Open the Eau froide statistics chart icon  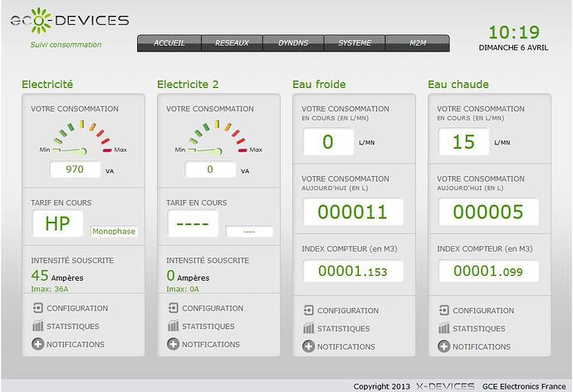point(308,329)
